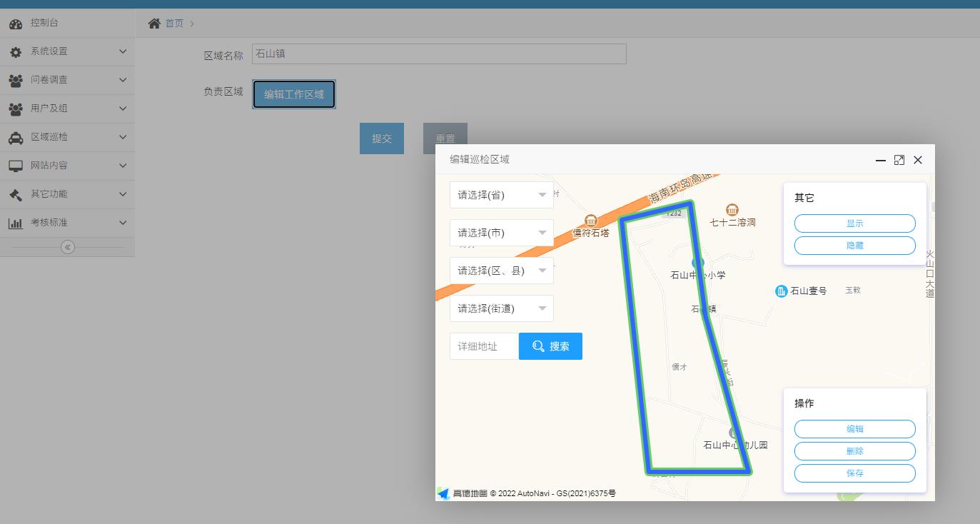
Task: Click 七十二溶洞 label on map
Action: click(x=732, y=223)
